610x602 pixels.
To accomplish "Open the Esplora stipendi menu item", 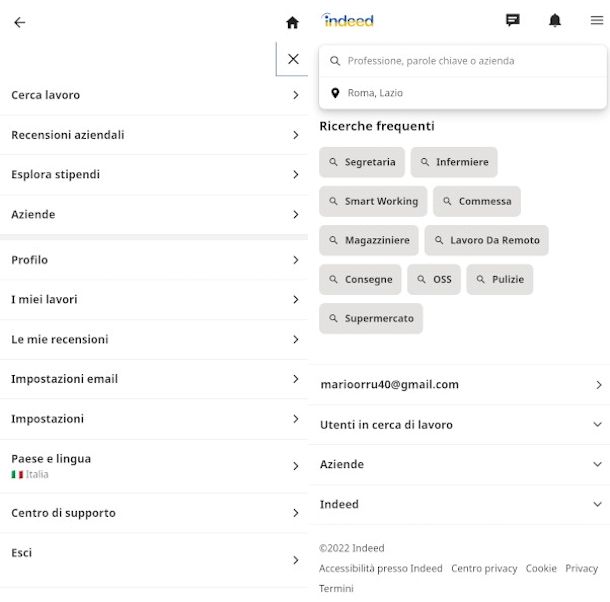I will click(154, 174).
